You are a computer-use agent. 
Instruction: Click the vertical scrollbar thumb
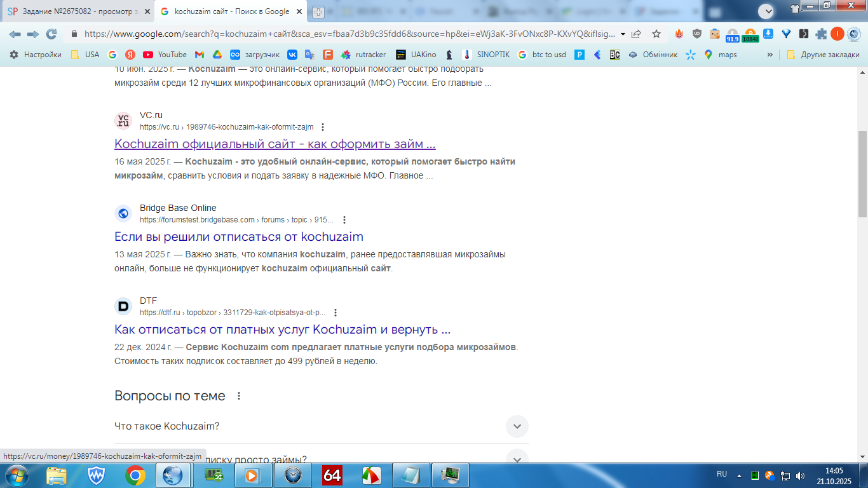point(862,174)
